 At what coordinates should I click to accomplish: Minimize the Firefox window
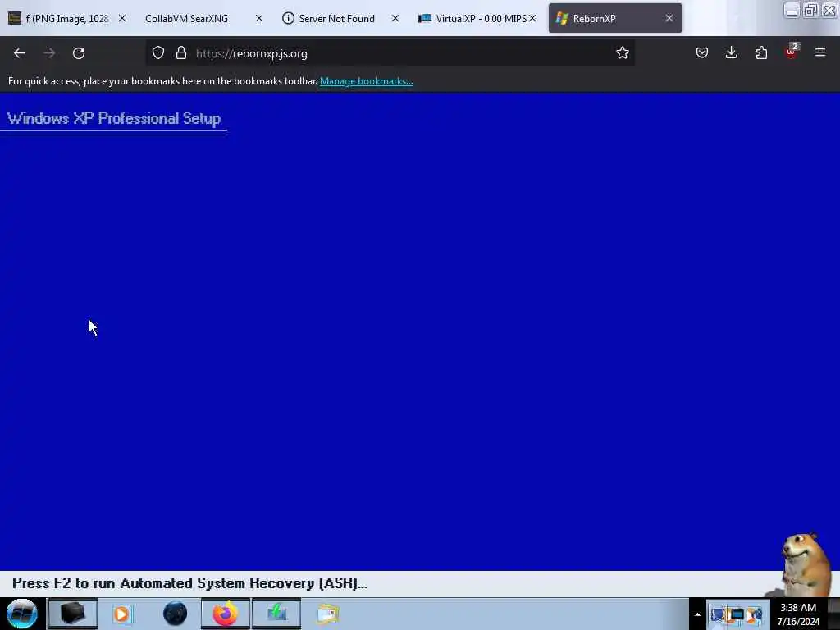point(792,11)
